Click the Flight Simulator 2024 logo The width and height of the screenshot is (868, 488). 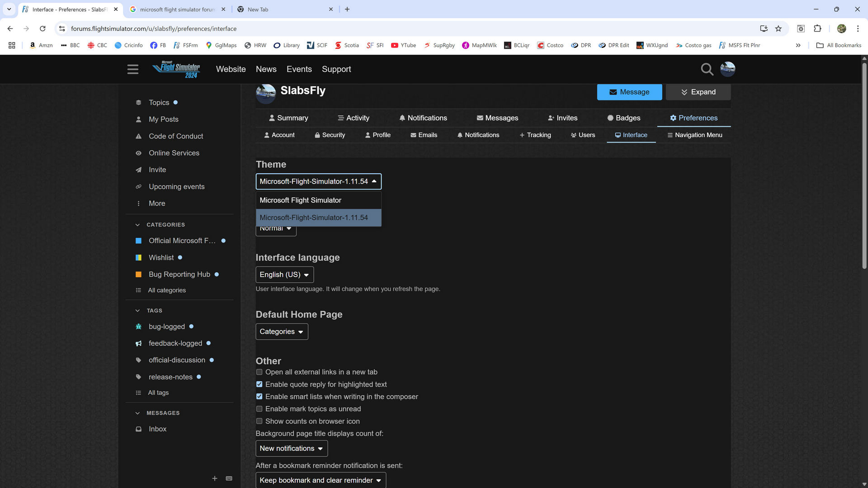tap(176, 69)
